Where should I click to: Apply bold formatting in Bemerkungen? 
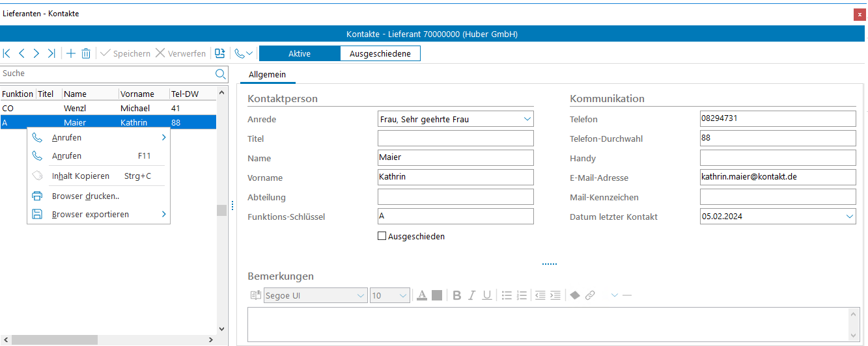pos(457,295)
